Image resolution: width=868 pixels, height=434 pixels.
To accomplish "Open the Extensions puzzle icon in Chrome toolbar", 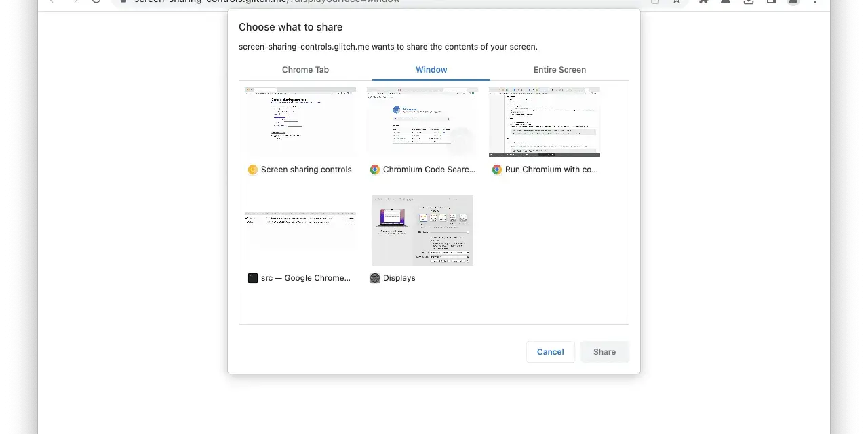I will (x=703, y=2).
